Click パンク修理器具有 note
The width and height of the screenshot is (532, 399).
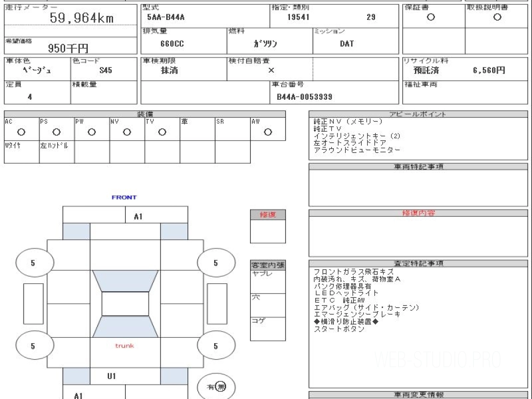point(342,286)
